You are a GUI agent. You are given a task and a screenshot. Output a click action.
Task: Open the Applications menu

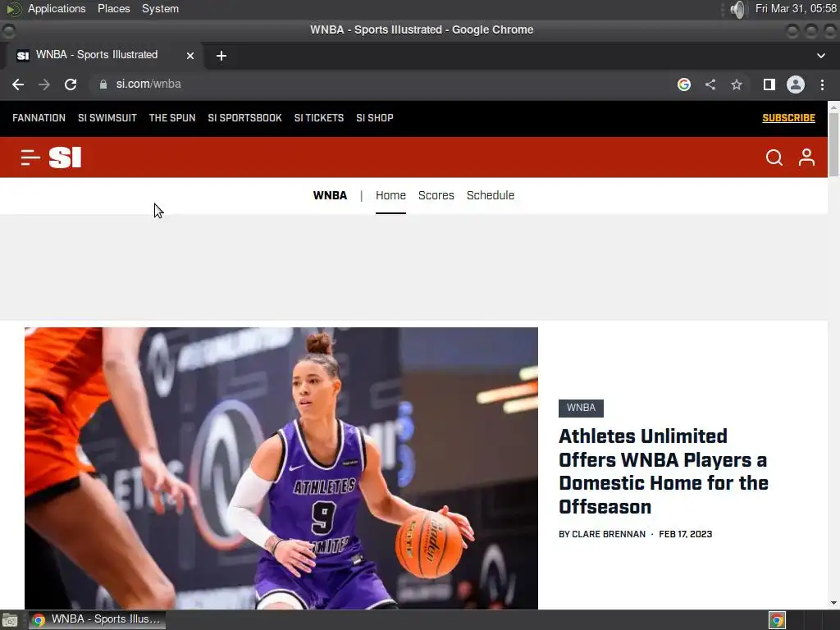(57, 8)
